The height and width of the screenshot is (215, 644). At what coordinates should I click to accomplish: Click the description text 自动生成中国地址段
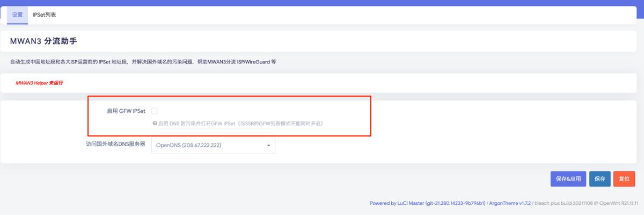pyautogui.click(x=143, y=62)
